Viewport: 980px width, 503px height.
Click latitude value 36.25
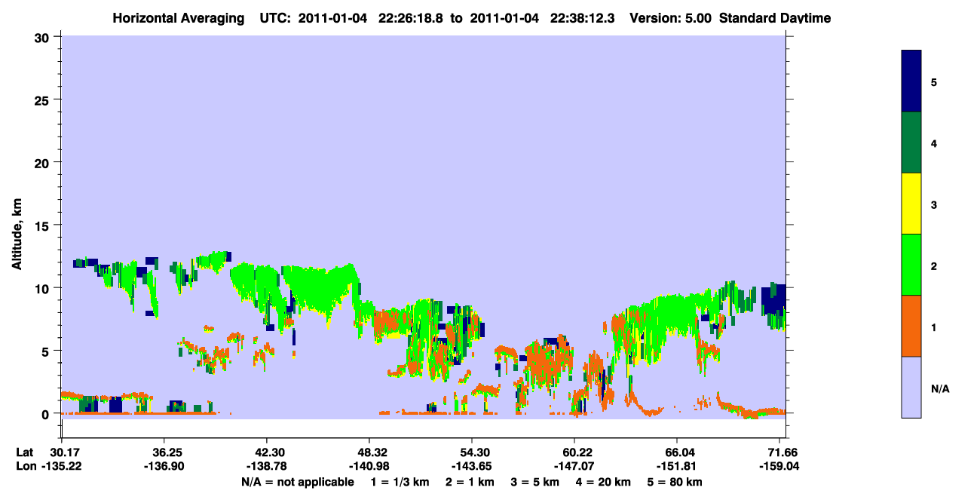point(164,452)
